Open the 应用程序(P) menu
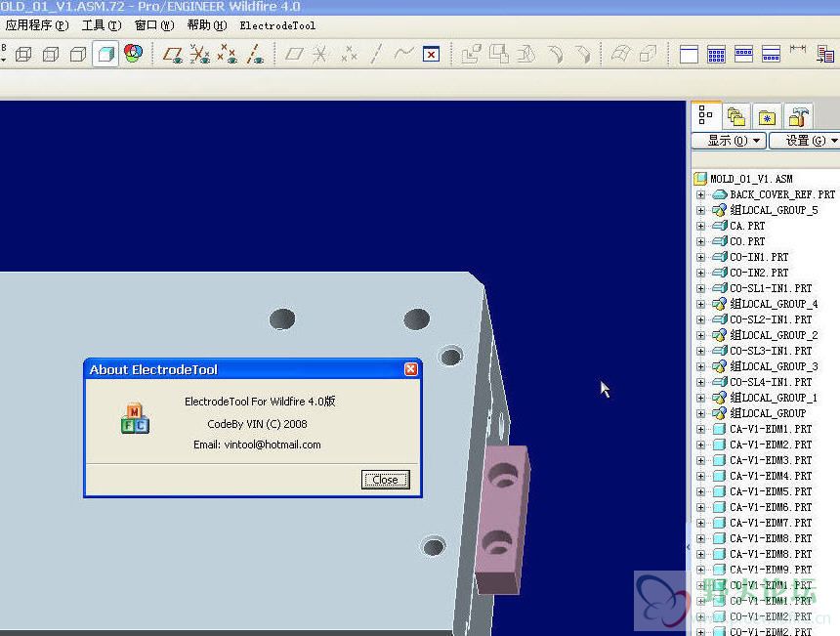This screenshot has height=636, width=840. tap(37, 25)
